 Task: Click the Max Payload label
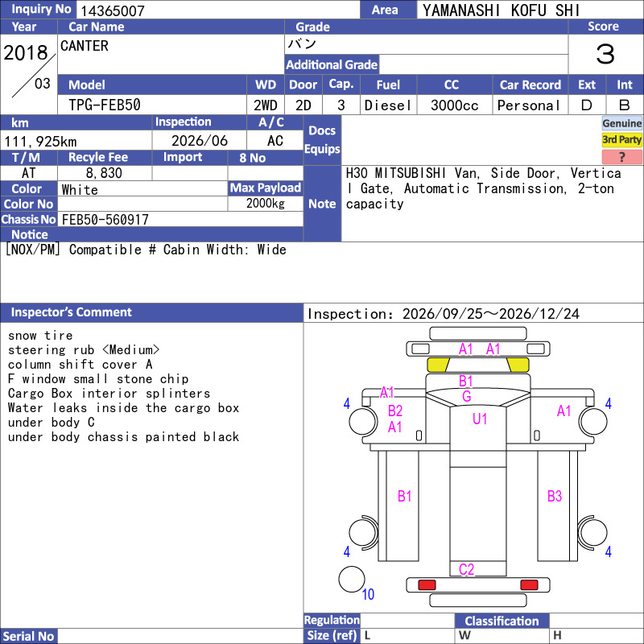click(x=266, y=188)
